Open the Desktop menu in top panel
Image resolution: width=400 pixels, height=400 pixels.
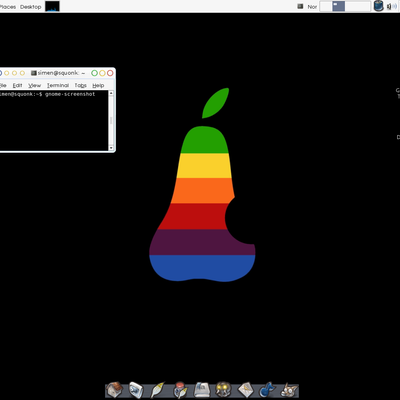[x=31, y=7]
